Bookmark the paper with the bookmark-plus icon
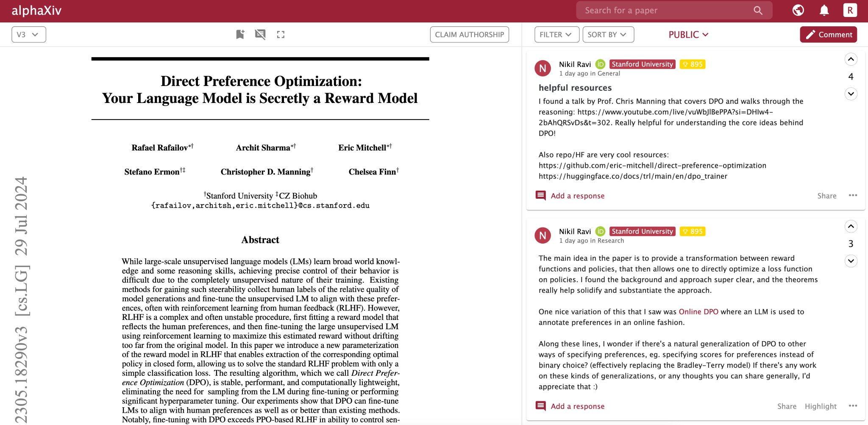 coord(240,34)
